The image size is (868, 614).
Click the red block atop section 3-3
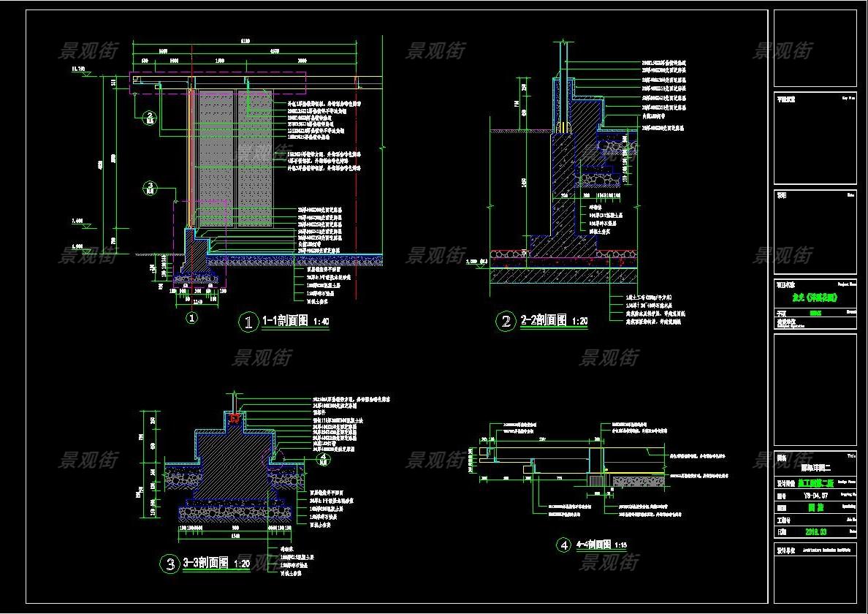pos(235,418)
